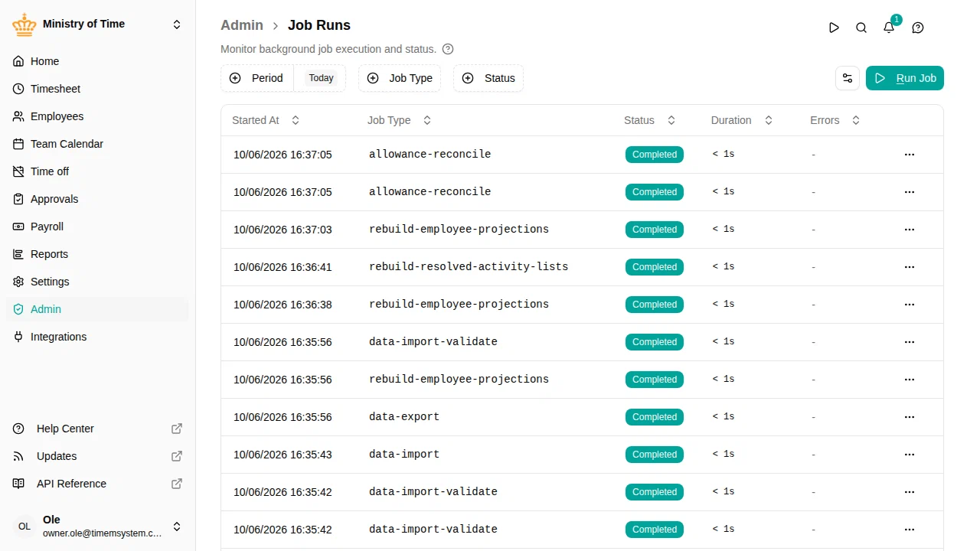
Task: Open Approvals page
Action: click(97, 199)
